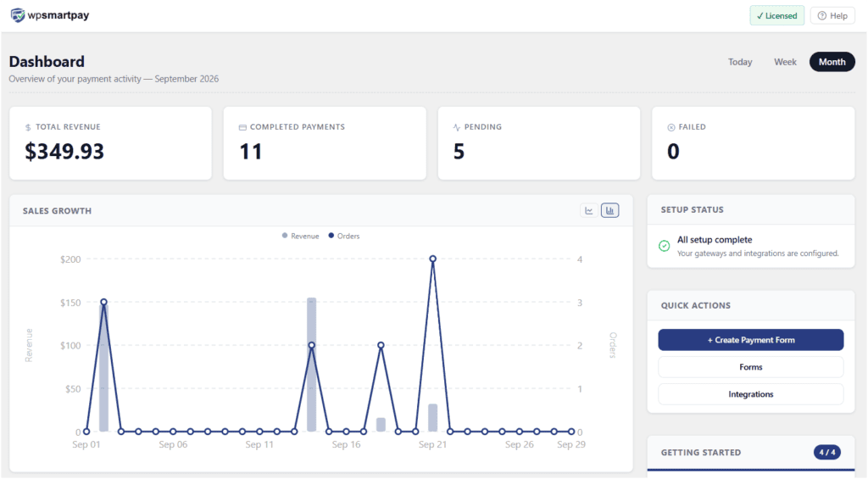
Task: Click the Getting Started heading
Action: pyautogui.click(x=701, y=453)
